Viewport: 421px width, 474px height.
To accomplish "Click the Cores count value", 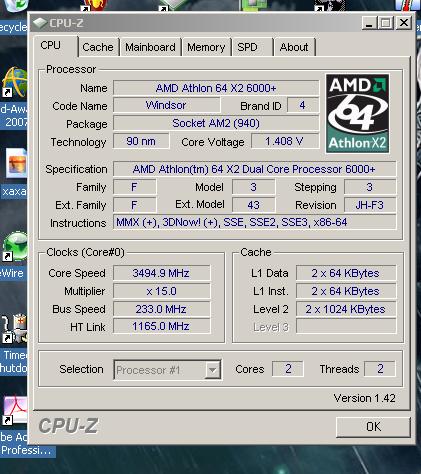I will click(288, 369).
